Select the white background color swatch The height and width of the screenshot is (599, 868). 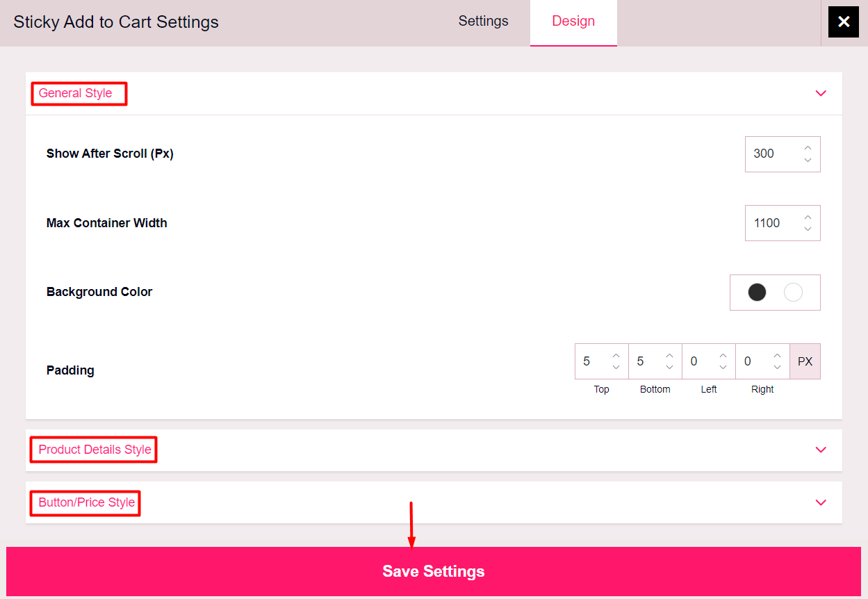point(793,293)
